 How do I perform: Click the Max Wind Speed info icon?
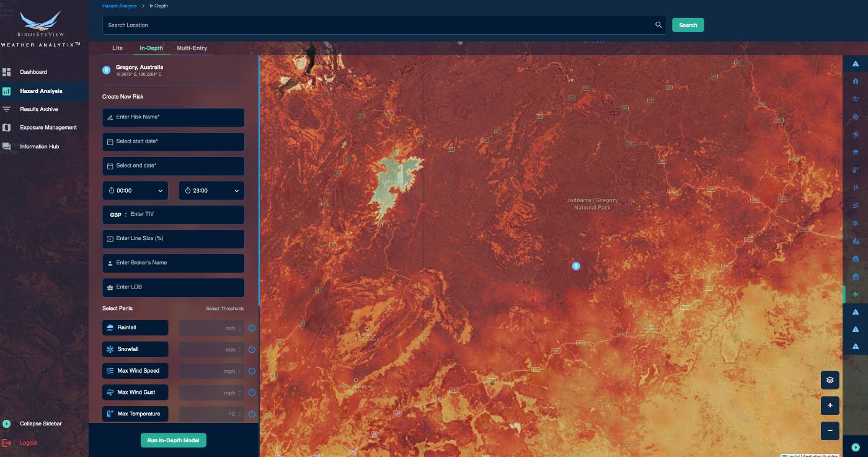pyautogui.click(x=252, y=371)
